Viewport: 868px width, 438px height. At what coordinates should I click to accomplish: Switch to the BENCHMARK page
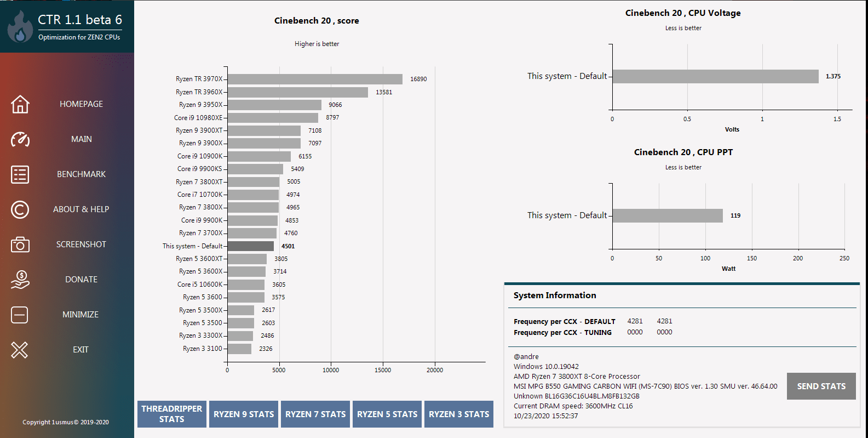point(81,174)
